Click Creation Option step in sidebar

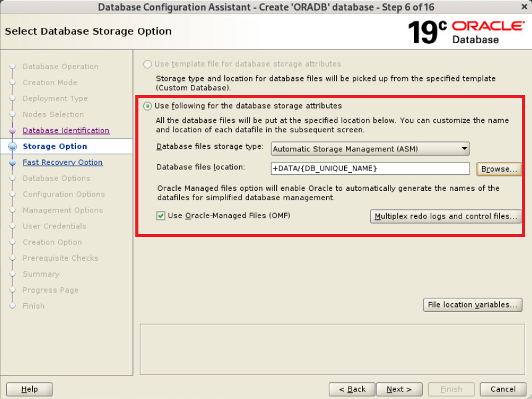53,242
